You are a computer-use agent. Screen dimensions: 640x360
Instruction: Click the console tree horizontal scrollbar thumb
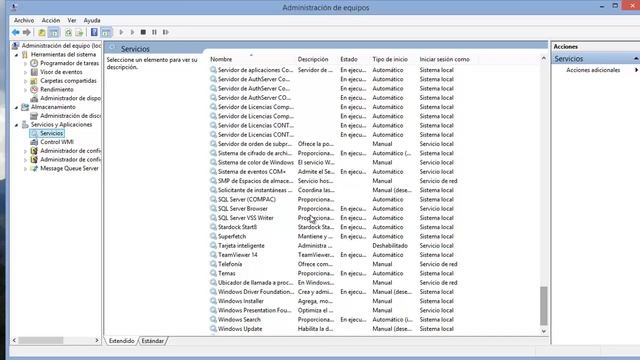pyautogui.click(x=41, y=340)
